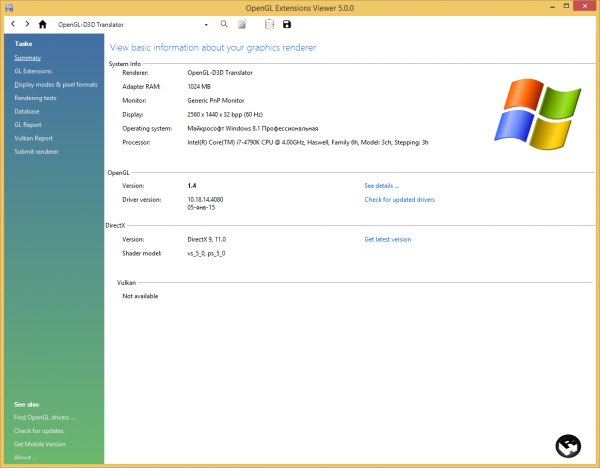This screenshot has width=600, height=468.
Task: Click the display value 2560 x 1440
Action: (225, 114)
